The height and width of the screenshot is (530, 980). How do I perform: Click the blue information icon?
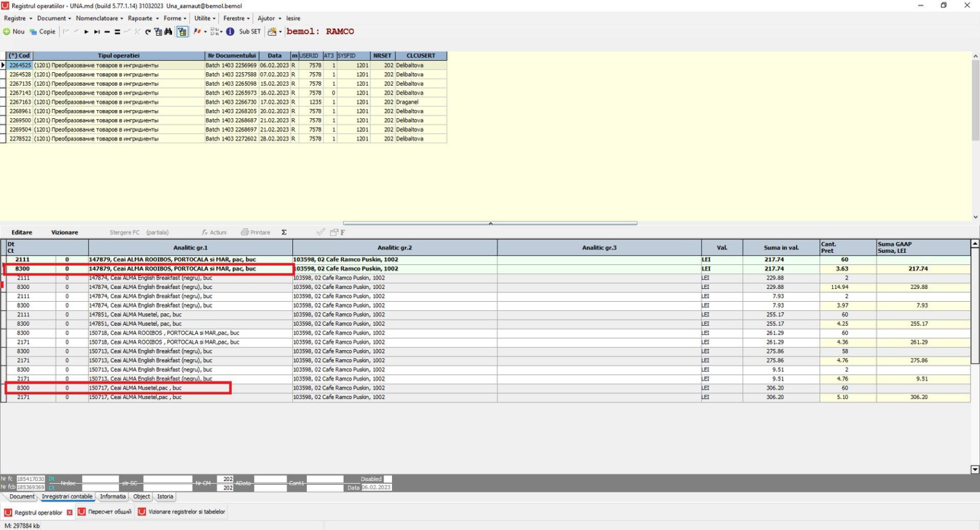[x=230, y=32]
